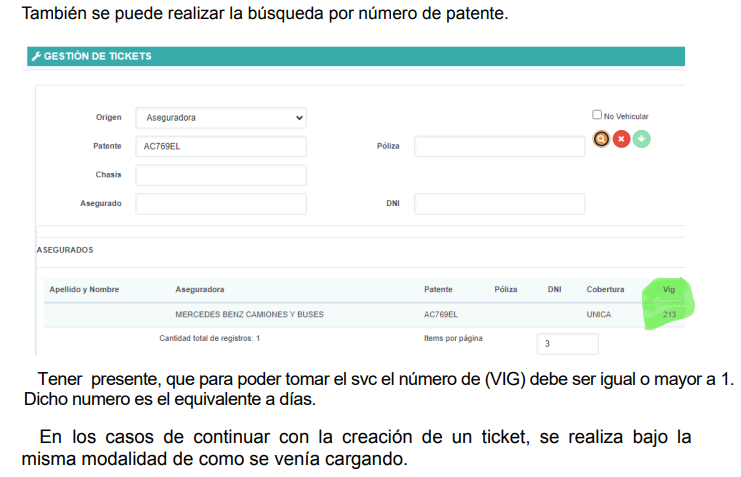741x477 pixels.
Task: Click the Cobertura column header
Action: (x=605, y=289)
